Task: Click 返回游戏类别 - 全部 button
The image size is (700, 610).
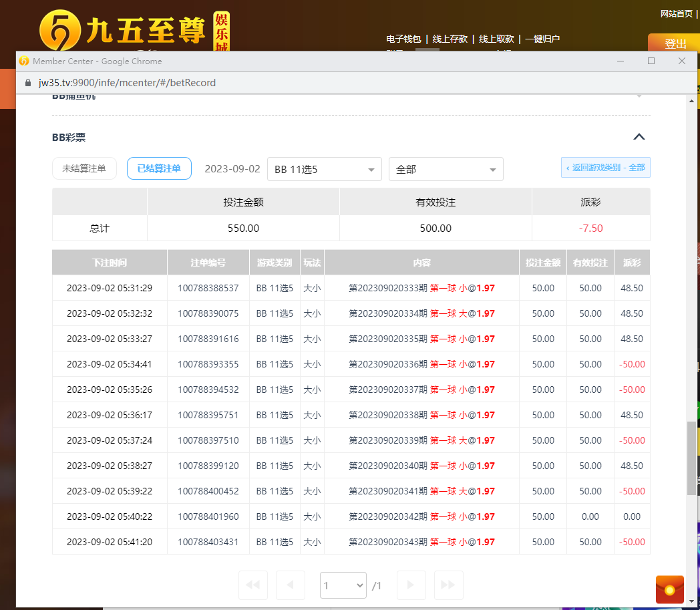Action: tap(605, 168)
